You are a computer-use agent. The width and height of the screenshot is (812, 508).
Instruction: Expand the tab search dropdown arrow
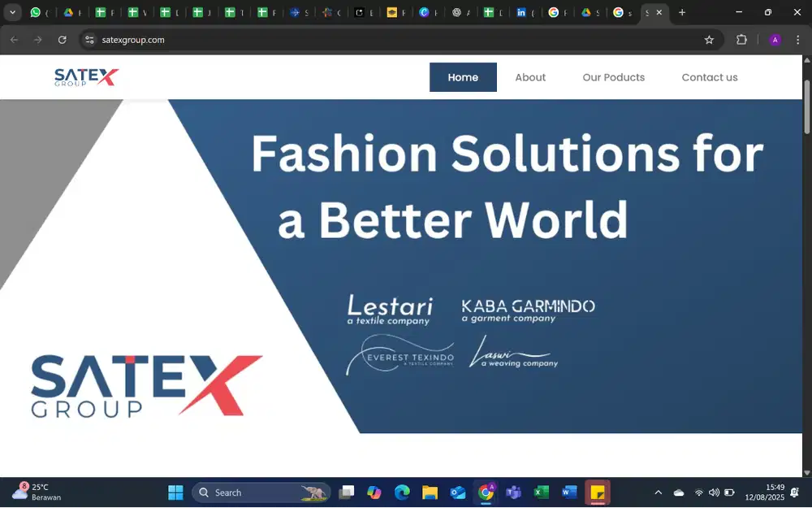[12, 13]
